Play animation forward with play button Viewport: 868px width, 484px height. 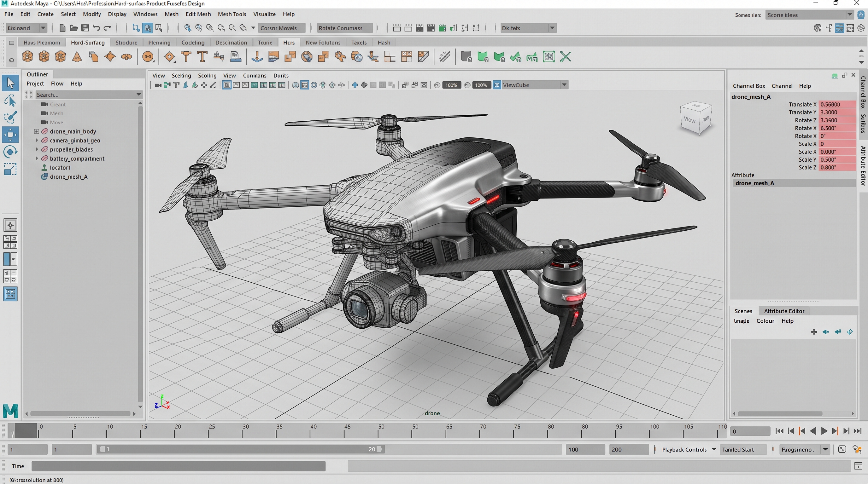pyautogui.click(x=824, y=431)
